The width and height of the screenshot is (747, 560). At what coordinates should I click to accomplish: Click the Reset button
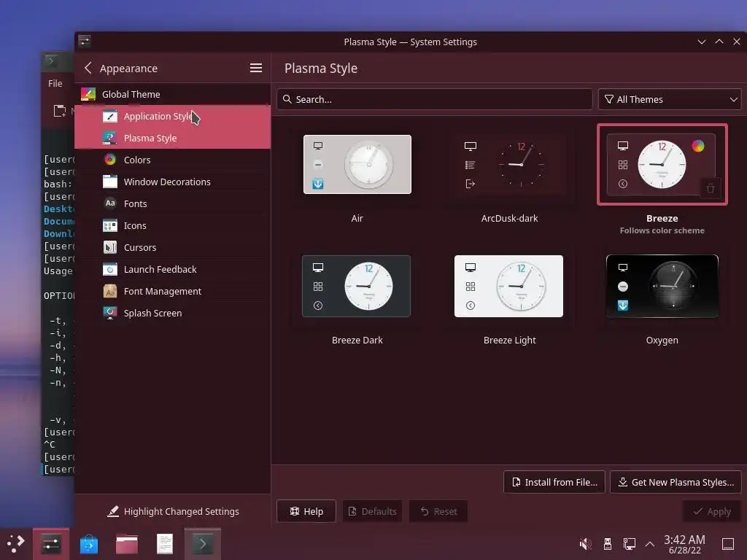pos(438,511)
